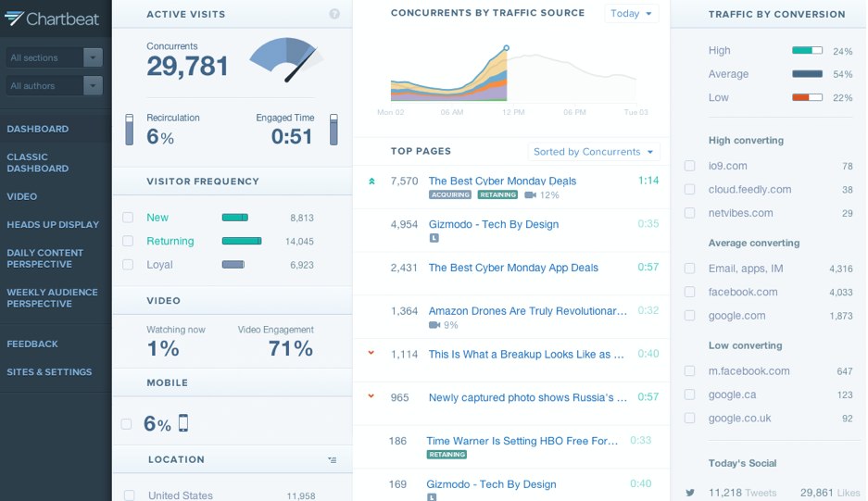Check the cloud.feedly.com checkbox

690,189
